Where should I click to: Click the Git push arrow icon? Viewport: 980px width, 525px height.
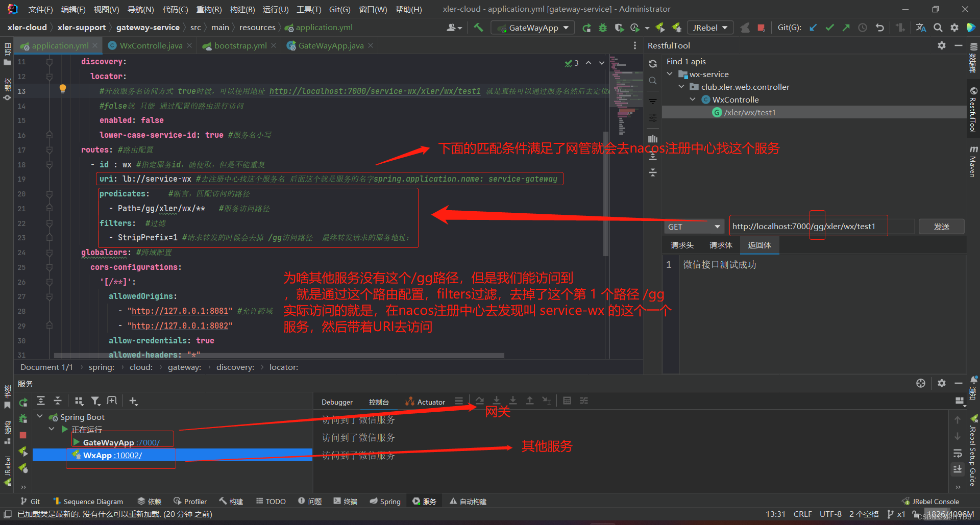tap(846, 28)
